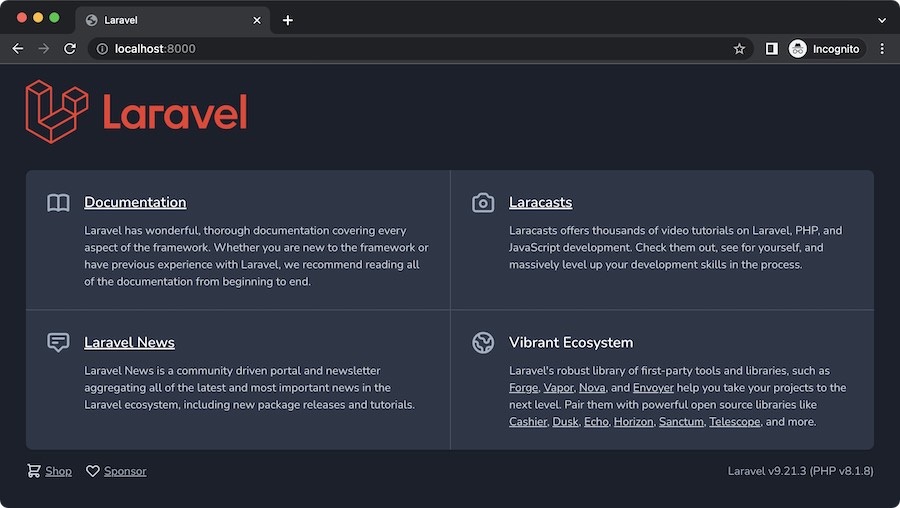Open a new tab with plus button
The image size is (900, 508).
click(288, 20)
